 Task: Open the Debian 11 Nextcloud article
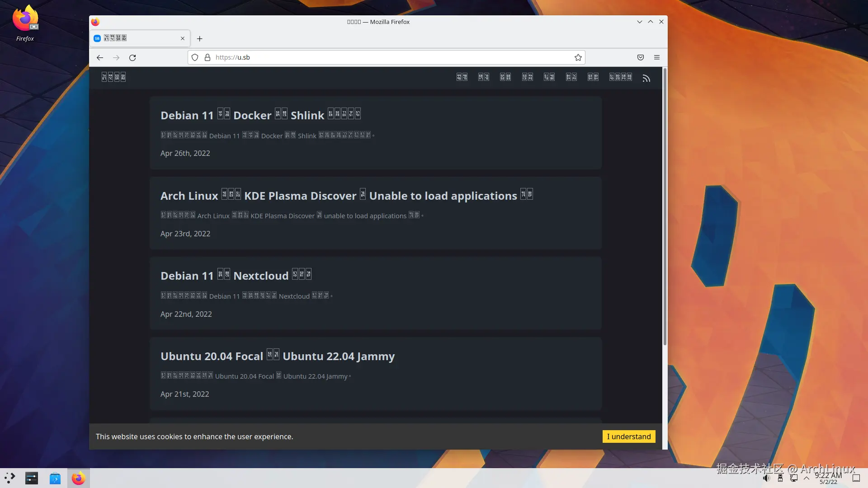[236, 276]
